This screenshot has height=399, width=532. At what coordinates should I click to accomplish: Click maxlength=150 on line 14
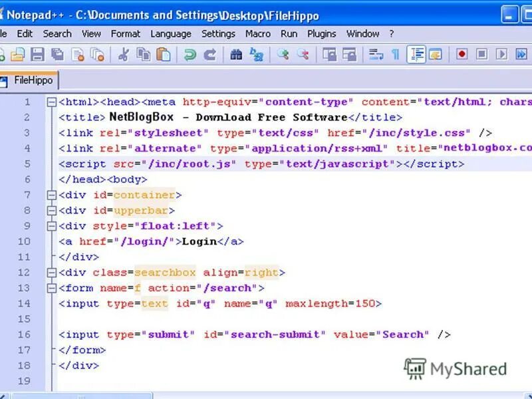pos(330,304)
